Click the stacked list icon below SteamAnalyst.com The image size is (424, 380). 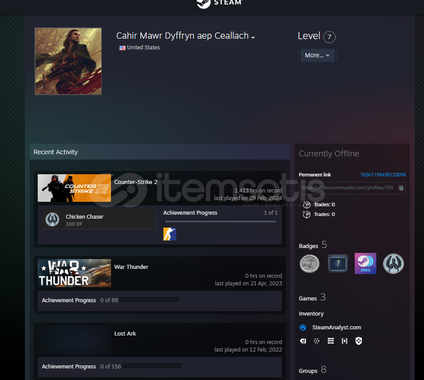coord(331,341)
